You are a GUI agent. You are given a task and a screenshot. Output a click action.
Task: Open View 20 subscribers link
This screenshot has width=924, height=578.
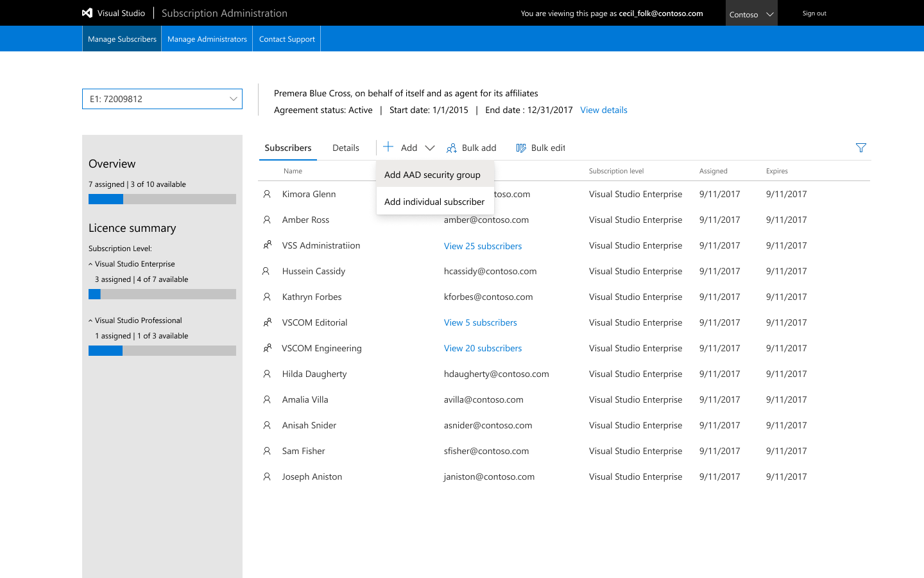483,348
